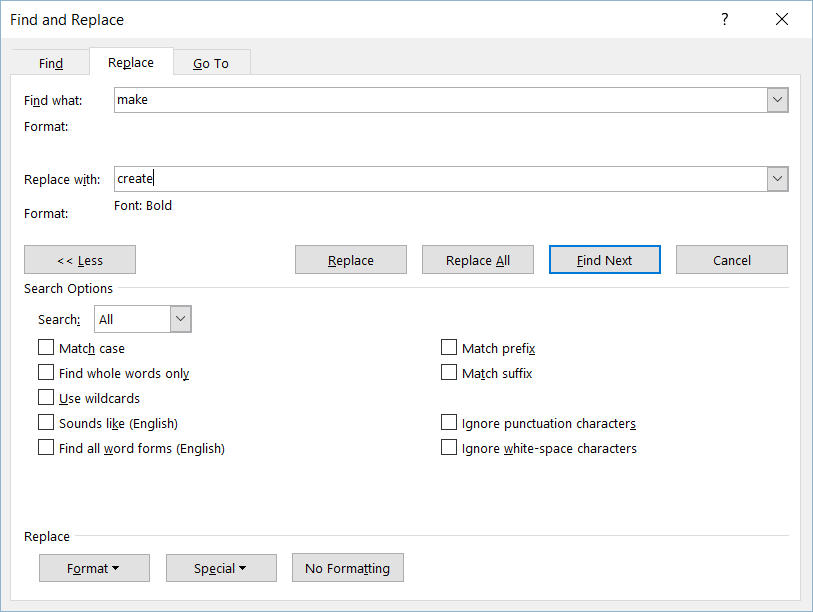The height and width of the screenshot is (612, 813).
Task: Enable Ignore punctuation characters
Action: 448,422
